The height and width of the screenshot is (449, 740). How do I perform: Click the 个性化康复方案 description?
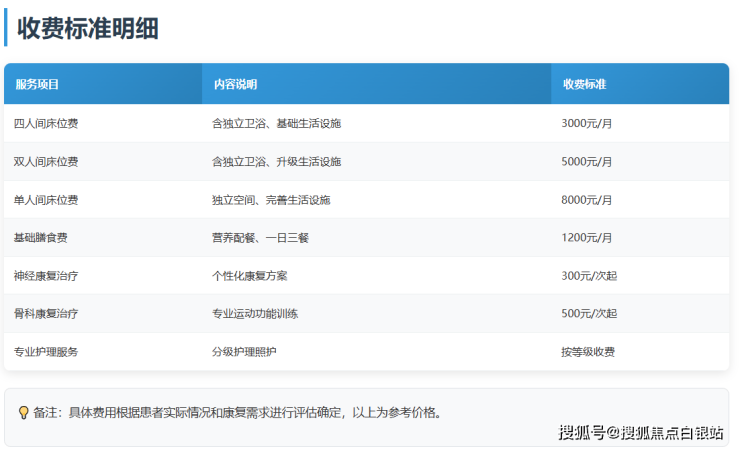[250, 276]
